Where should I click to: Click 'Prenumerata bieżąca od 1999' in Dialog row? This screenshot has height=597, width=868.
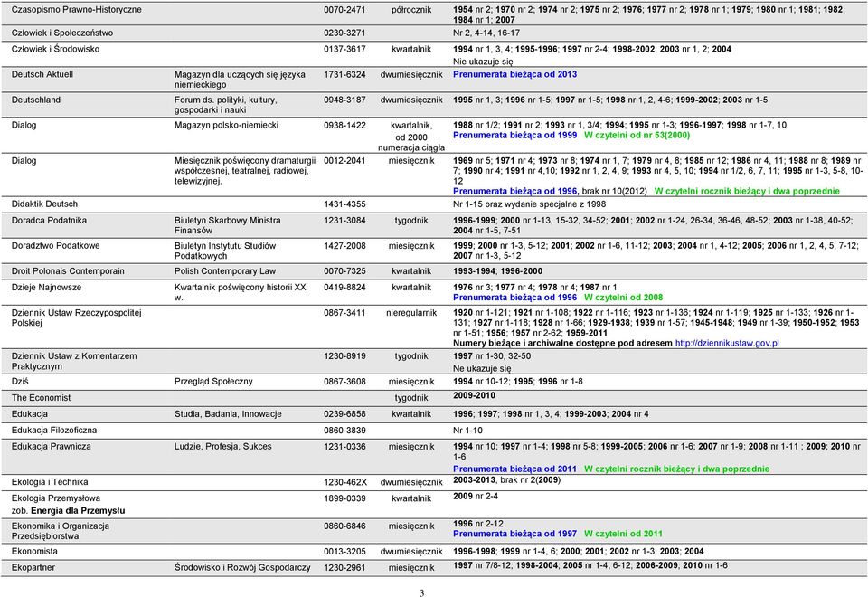tap(514, 135)
